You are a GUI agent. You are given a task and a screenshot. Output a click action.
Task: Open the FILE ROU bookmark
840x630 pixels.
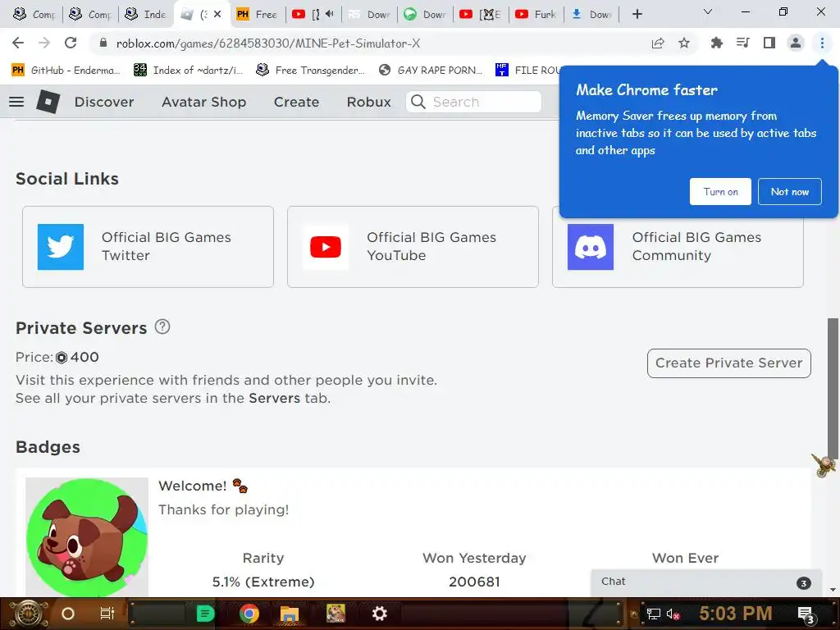[527, 70]
